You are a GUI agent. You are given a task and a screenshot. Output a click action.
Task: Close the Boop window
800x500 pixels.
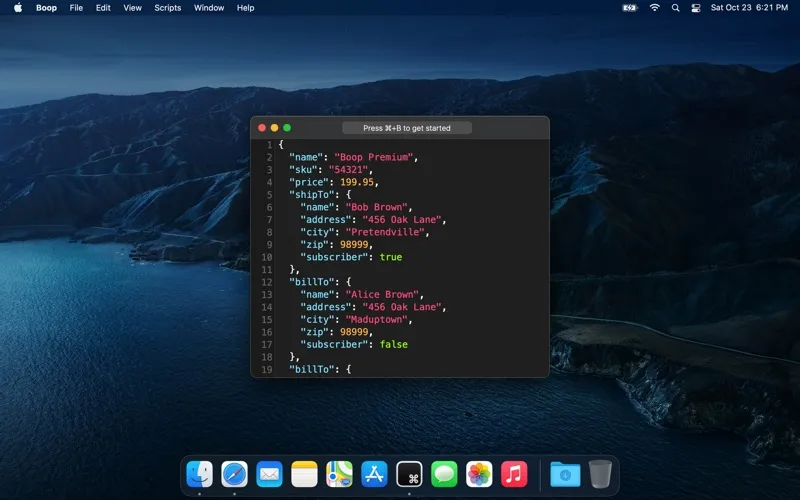click(262, 128)
